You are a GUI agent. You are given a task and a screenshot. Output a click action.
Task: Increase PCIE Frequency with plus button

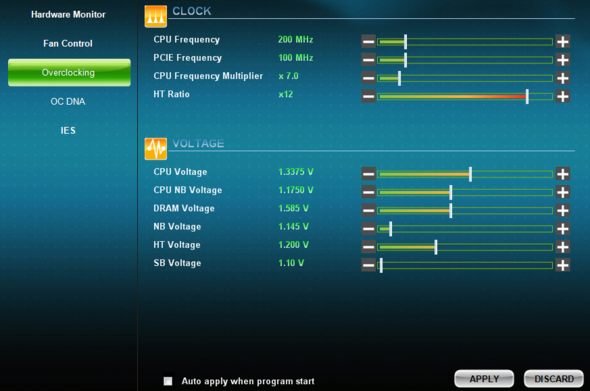tap(563, 59)
